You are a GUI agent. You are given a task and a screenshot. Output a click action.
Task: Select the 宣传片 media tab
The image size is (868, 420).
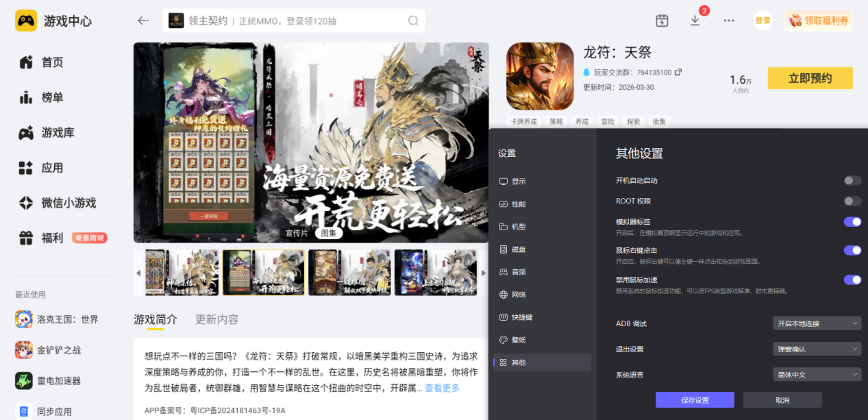coord(297,233)
